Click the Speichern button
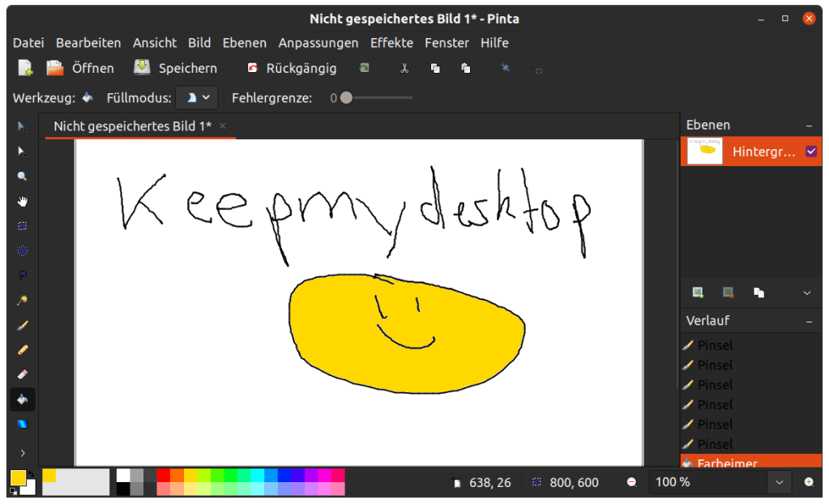Screen dimensions: 829x504 tap(176, 68)
